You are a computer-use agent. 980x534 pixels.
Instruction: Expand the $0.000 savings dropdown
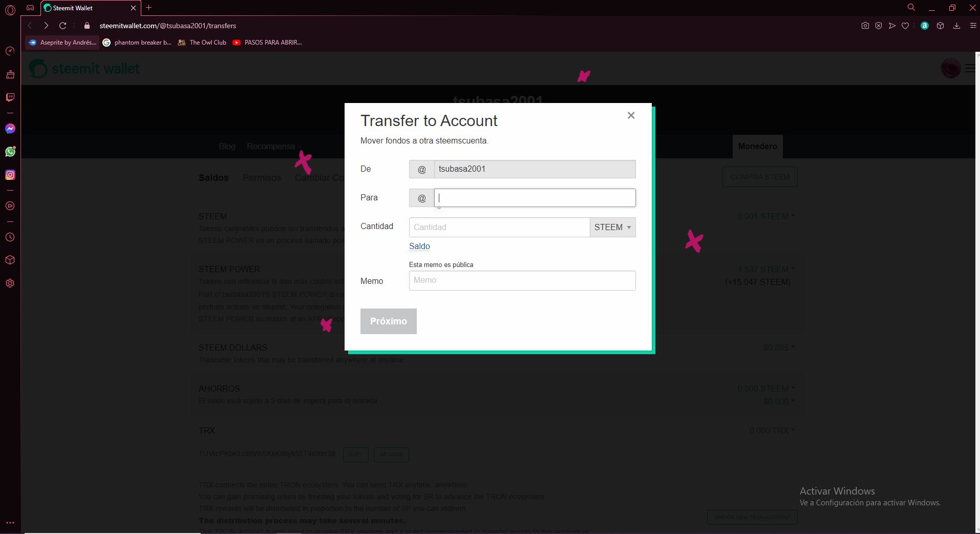pyautogui.click(x=779, y=402)
